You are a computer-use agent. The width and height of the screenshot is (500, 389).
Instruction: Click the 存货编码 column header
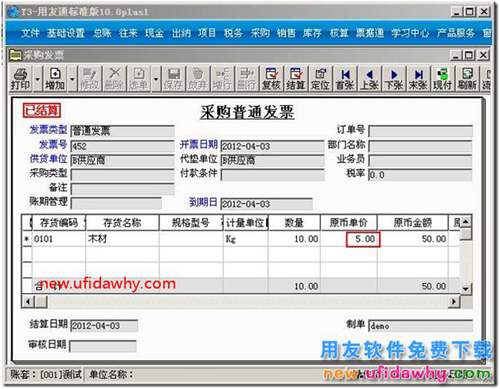pos(59,223)
